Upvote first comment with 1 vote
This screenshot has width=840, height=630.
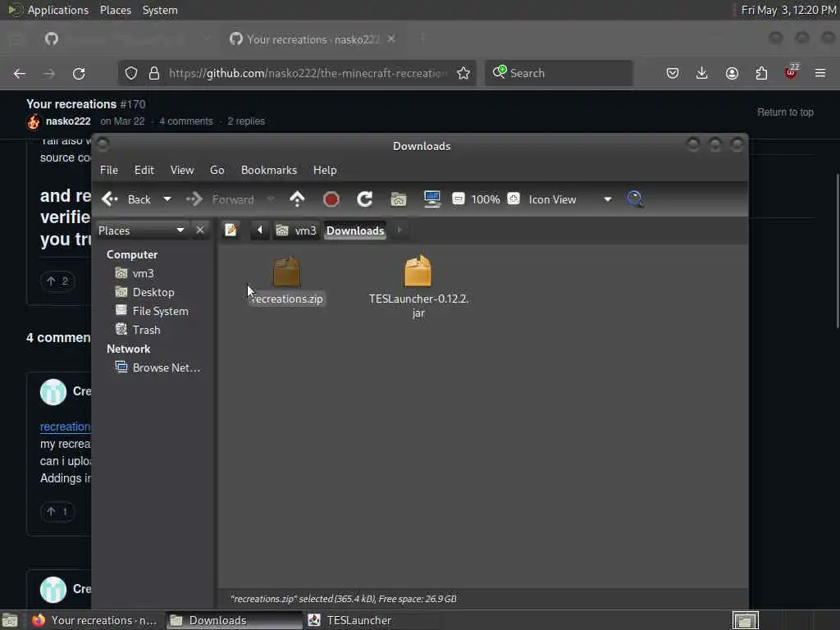tap(57, 512)
